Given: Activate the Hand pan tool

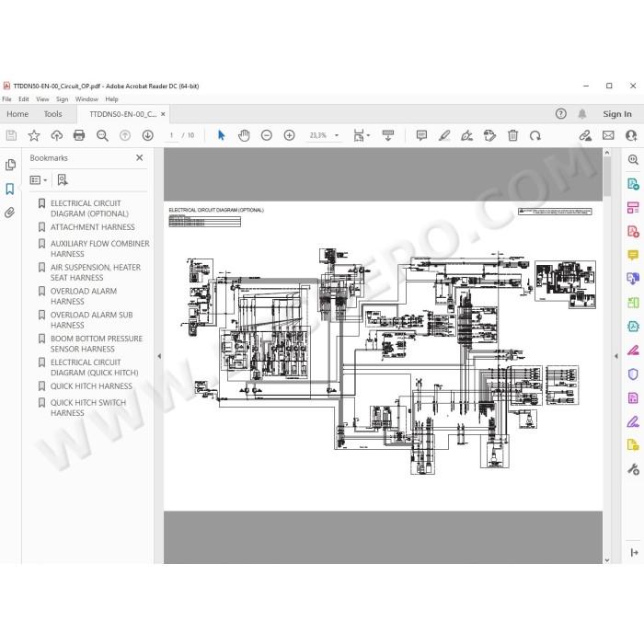Looking at the screenshot, I should tap(244, 135).
